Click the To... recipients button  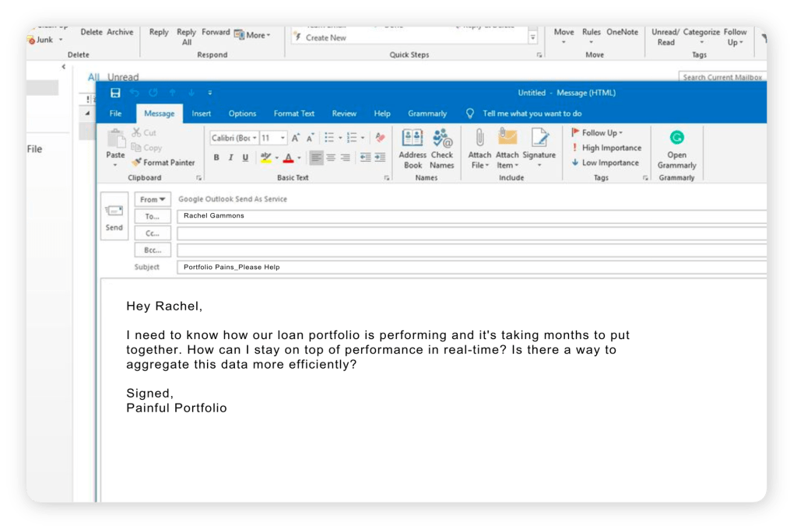[153, 216]
